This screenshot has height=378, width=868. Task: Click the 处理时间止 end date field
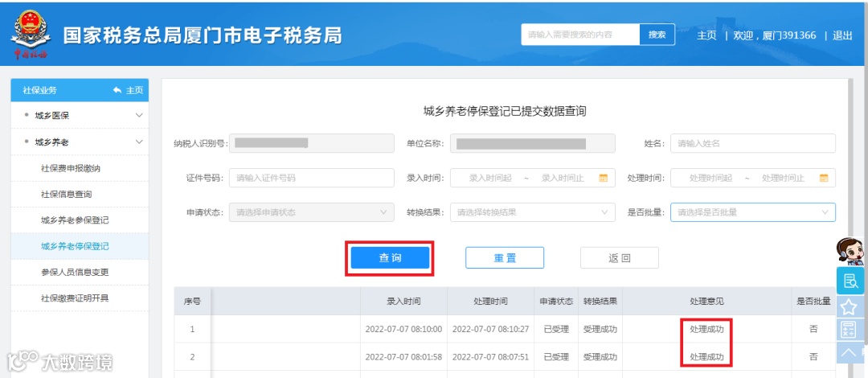[783, 178]
